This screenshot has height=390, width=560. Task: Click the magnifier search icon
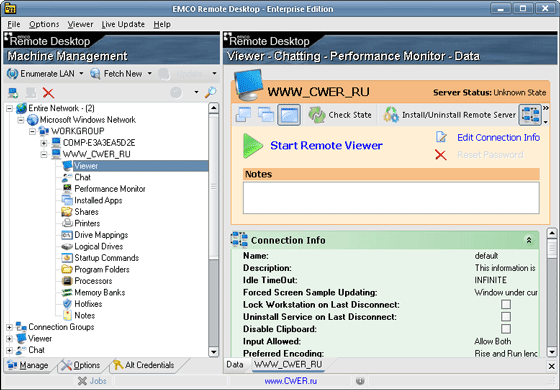point(210,92)
